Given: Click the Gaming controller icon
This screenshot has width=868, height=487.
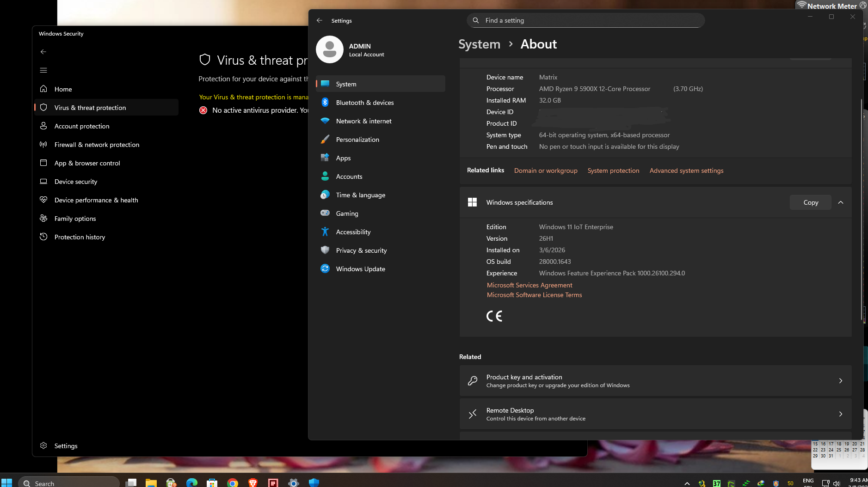Looking at the screenshot, I should point(325,213).
